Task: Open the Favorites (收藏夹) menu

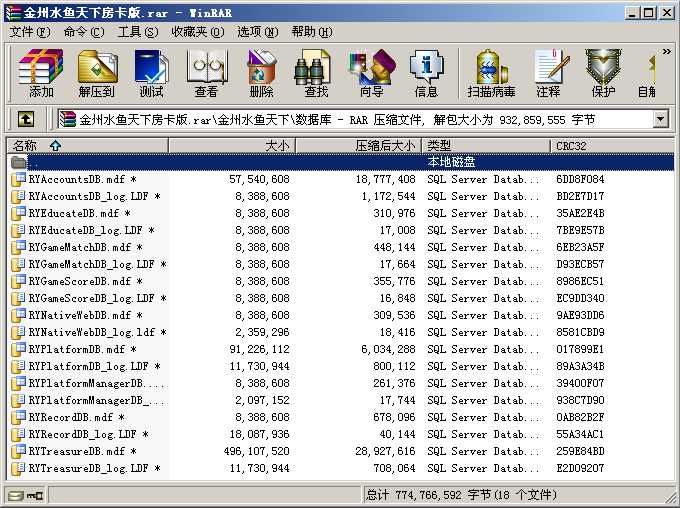Action: pos(198,32)
